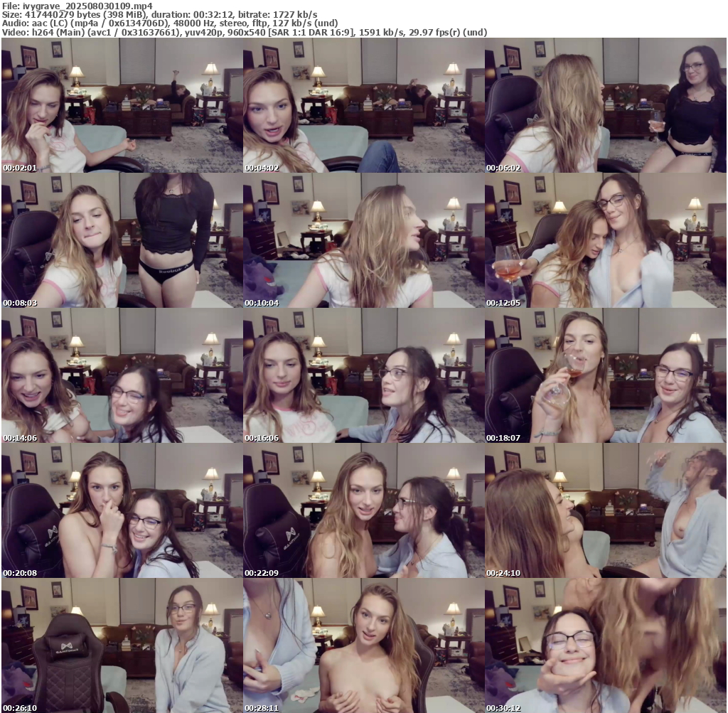Select the frame at 00:12:05

click(606, 240)
